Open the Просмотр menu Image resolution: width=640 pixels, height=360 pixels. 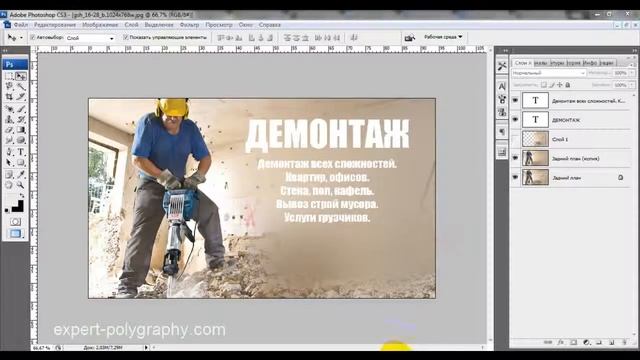(x=219, y=25)
